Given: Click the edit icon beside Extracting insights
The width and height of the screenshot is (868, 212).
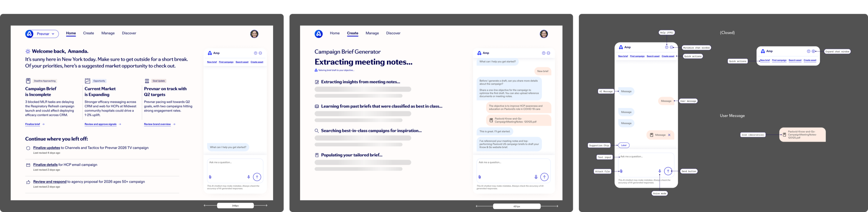Looking at the screenshot, I should [x=317, y=82].
